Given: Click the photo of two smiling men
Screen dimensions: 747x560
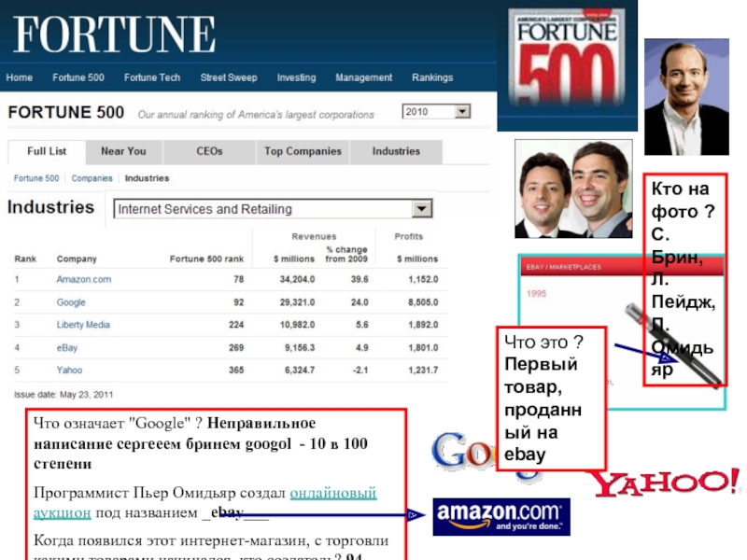Looking at the screenshot, I should pos(573,189).
